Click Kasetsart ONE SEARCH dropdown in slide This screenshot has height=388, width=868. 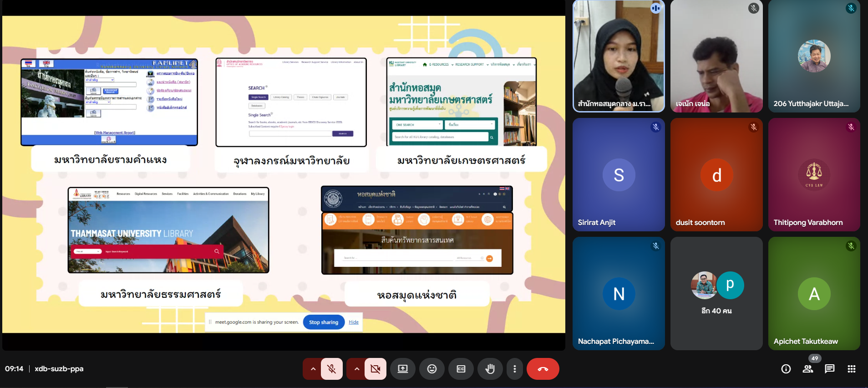point(418,124)
